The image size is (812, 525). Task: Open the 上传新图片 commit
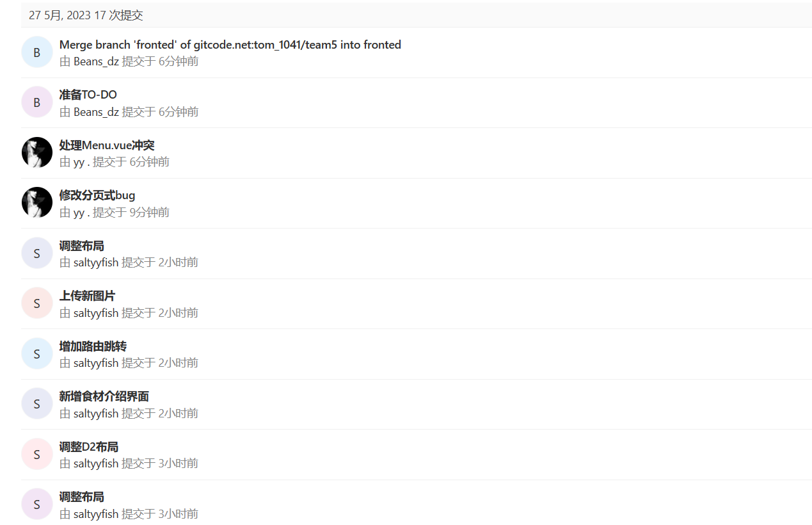(x=87, y=296)
